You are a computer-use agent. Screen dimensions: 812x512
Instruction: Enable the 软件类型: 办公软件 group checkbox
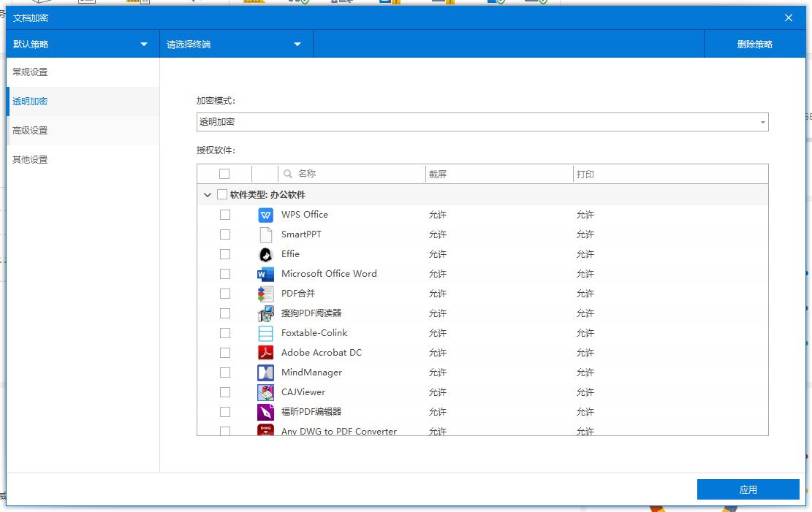coord(221,195)
